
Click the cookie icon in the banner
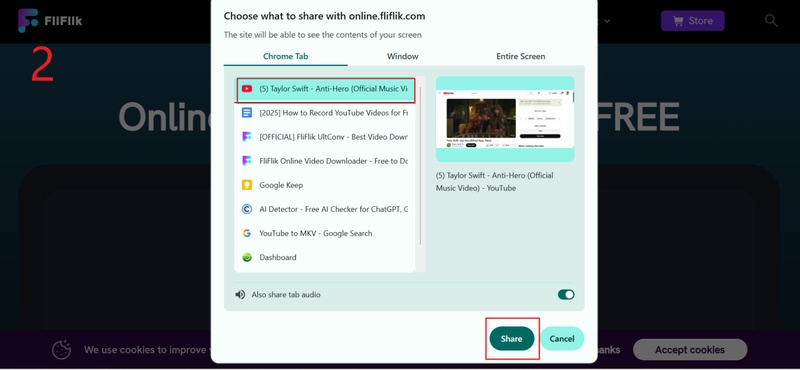(x=62, y=350)
